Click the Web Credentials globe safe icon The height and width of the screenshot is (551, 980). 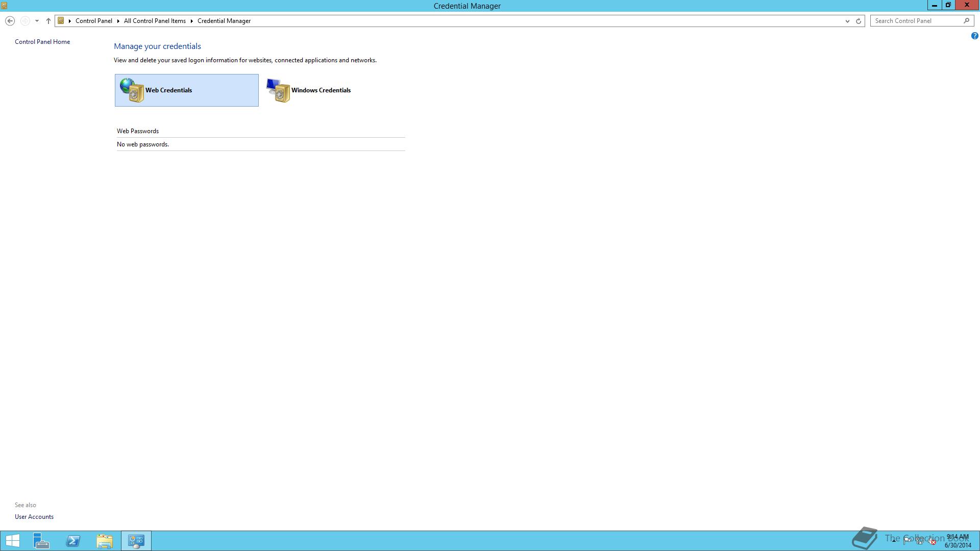[132, 90]
